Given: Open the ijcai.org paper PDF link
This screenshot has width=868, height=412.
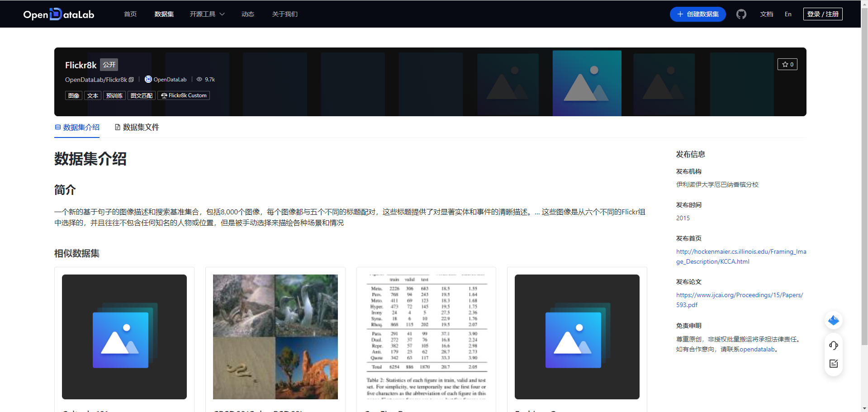Looking at the screenshot, I should tap(740, 300).
